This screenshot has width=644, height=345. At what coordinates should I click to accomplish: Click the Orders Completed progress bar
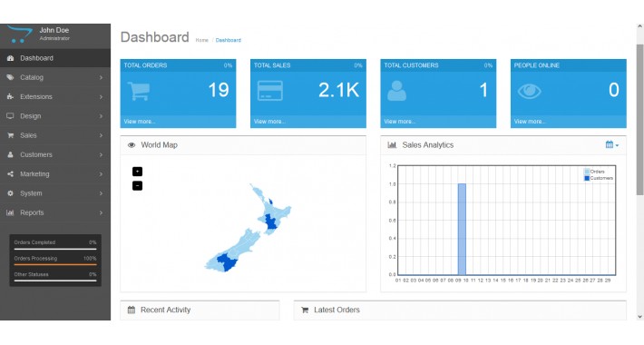coord(55,249)
